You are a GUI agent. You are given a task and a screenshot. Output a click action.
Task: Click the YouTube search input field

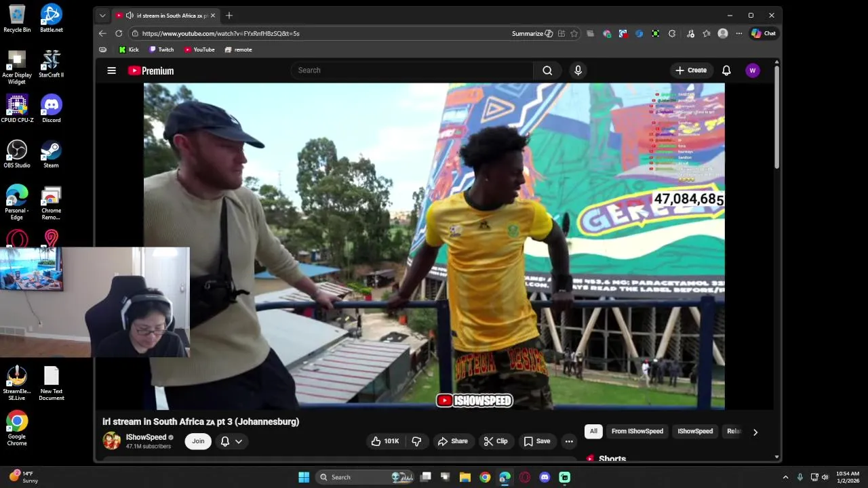tap(412, 70)
